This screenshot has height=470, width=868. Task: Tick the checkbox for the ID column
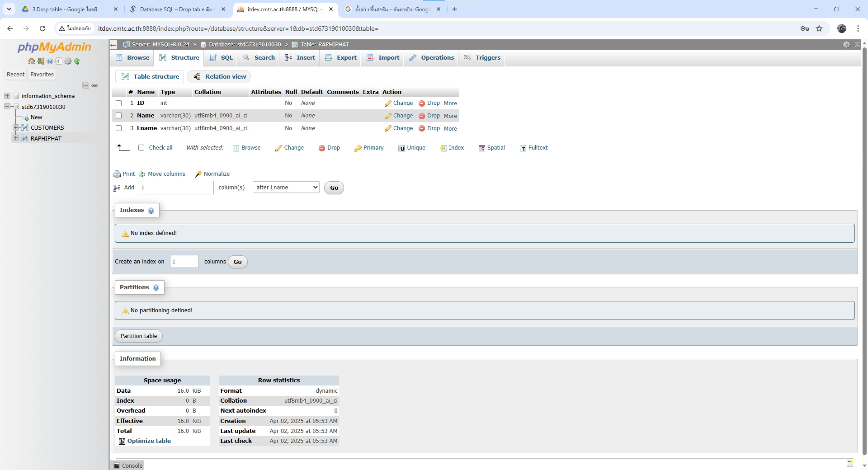point(119,103)
